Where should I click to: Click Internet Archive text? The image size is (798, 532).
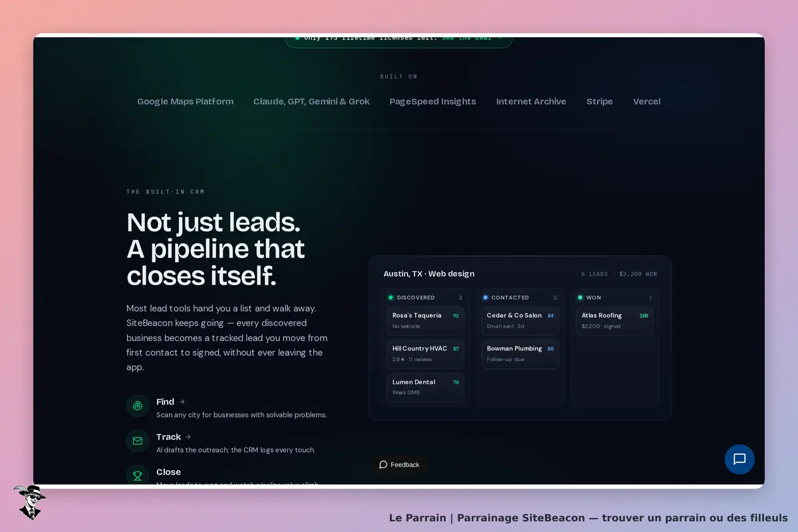531,102
